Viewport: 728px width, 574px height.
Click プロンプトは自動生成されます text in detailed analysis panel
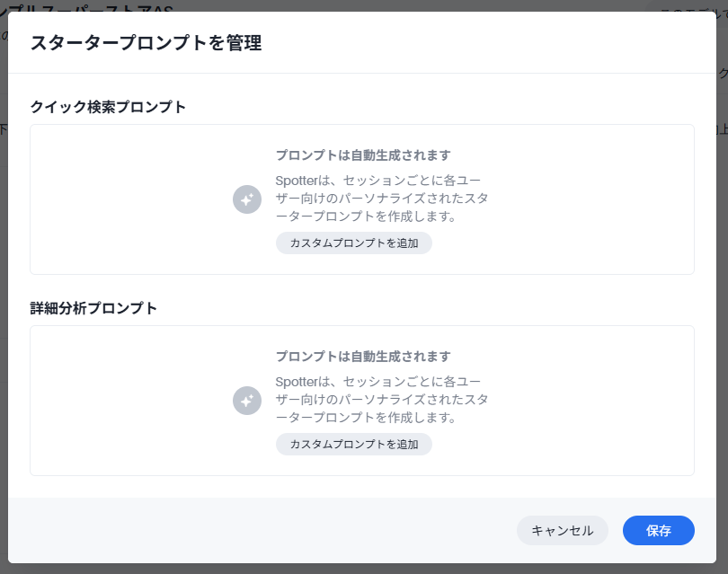click(x=363, y=357)
